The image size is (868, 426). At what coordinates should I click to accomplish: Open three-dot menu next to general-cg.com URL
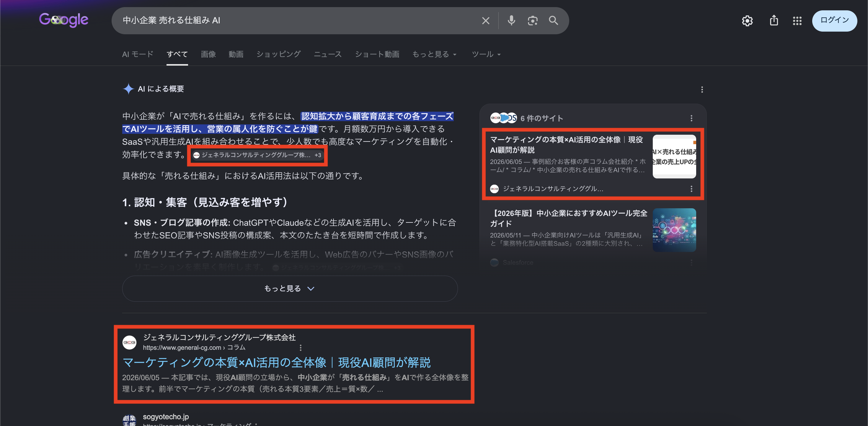[301, 347]
